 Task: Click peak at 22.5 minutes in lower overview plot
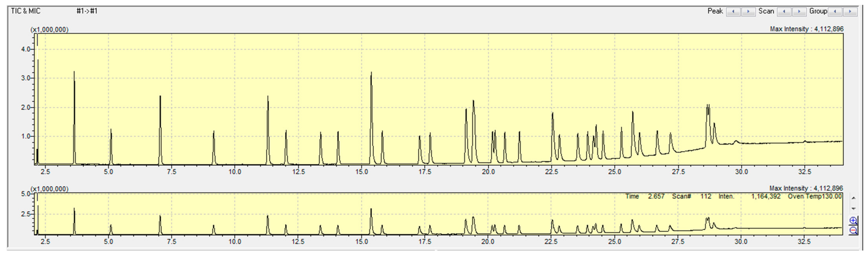pos(552,223)
